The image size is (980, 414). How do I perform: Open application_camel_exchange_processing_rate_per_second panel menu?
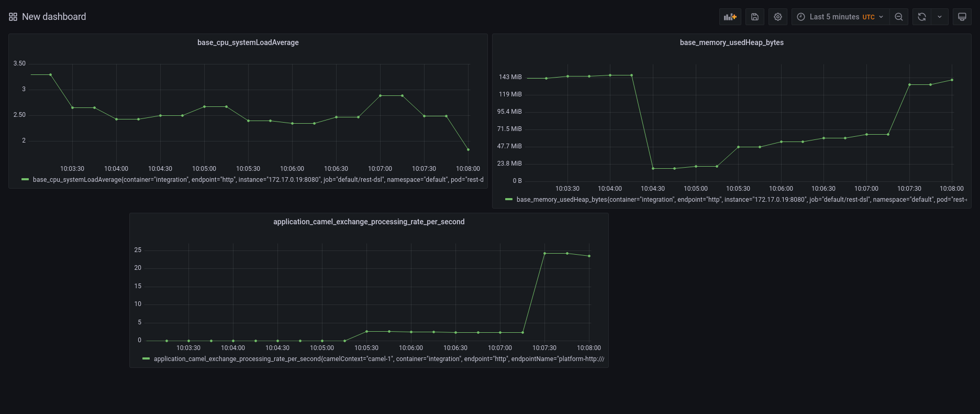click(x=369, y=222)
